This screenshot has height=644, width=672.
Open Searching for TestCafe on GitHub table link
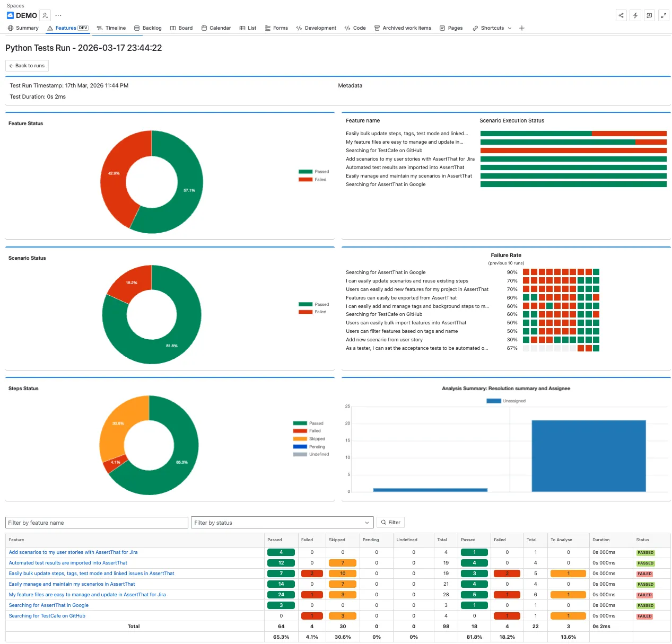click(x=47, y=616)
